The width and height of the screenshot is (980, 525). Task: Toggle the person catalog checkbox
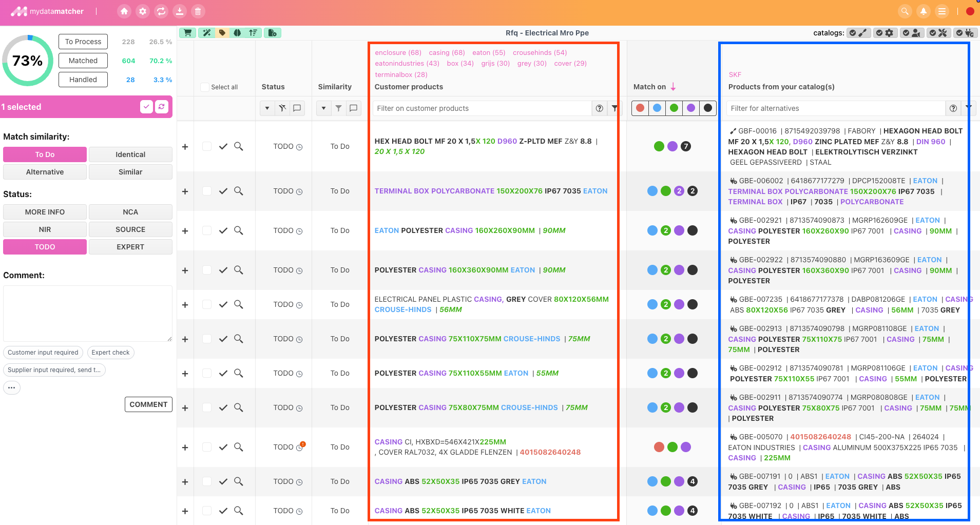point(906,33)
